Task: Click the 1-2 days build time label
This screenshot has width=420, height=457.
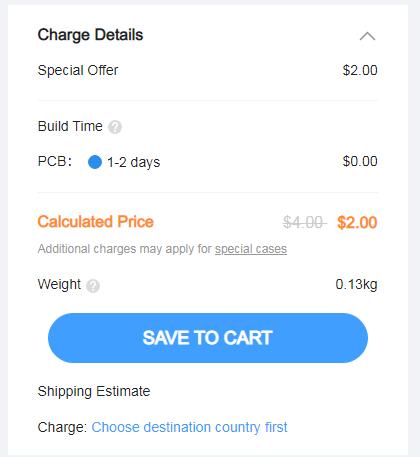Action: (x=133, y=162)
